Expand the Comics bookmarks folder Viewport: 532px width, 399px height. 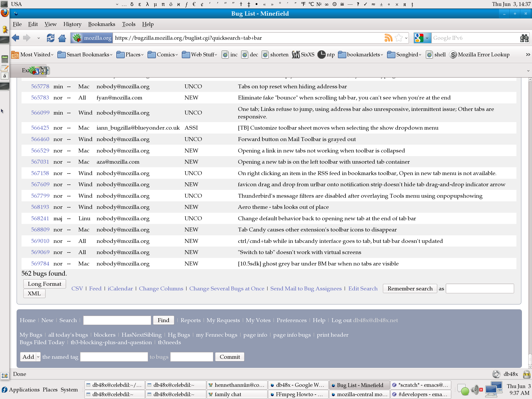pos(163,55)
